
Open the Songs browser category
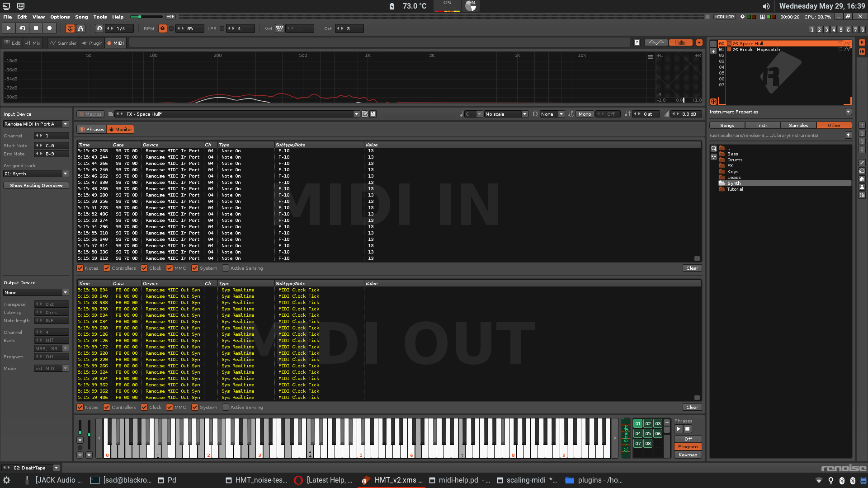[727, 125]
